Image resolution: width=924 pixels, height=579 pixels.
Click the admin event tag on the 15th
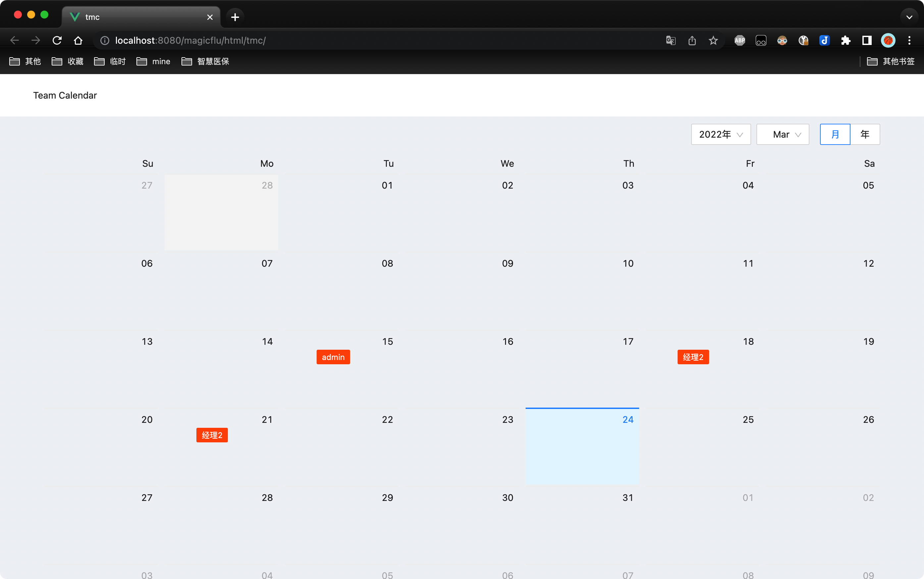coord(333,357)
